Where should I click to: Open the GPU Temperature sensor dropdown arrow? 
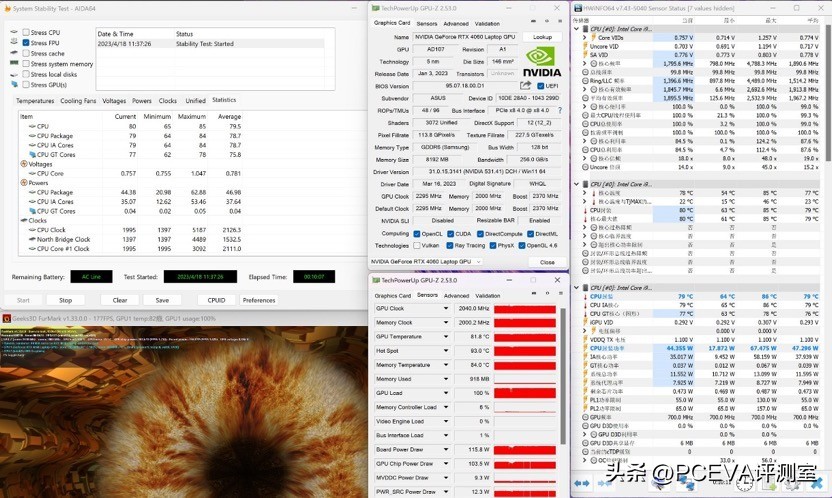446,337
